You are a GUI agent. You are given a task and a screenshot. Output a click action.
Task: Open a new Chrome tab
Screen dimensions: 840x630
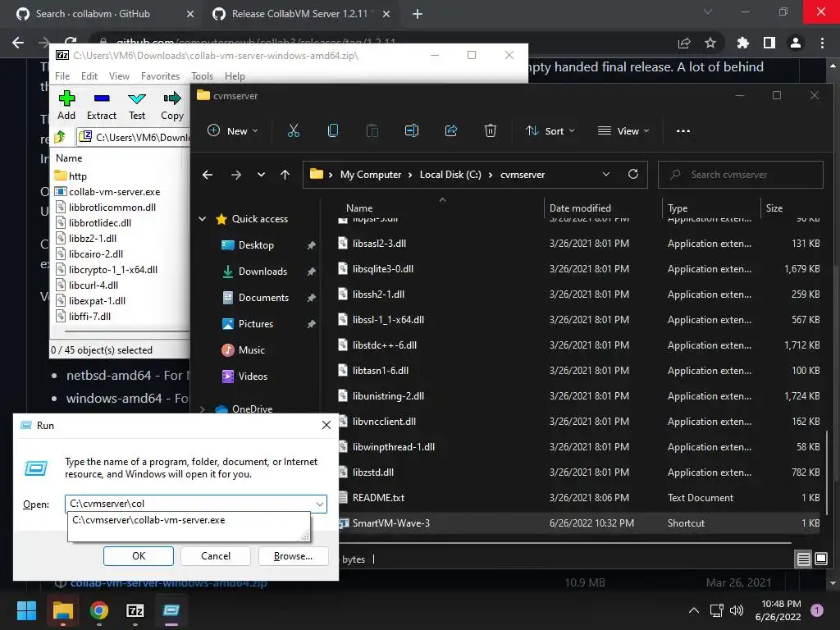[418, 15]
